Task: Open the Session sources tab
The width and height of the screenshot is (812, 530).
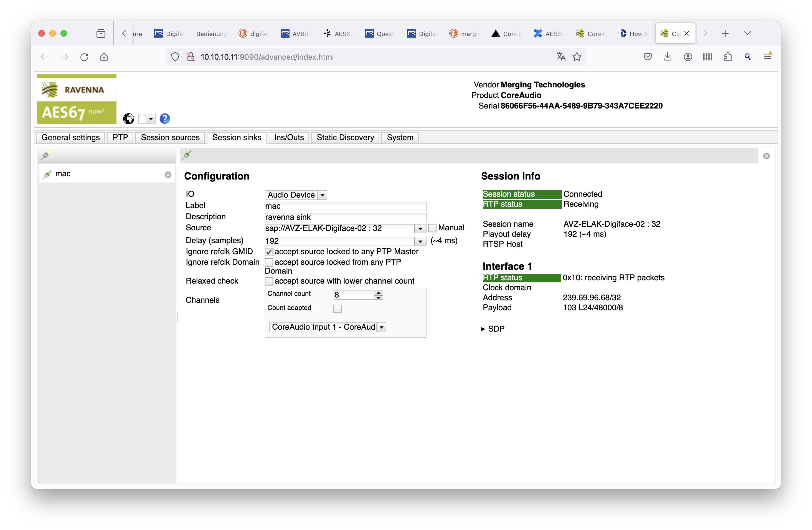Action: [x=170, y=138]
